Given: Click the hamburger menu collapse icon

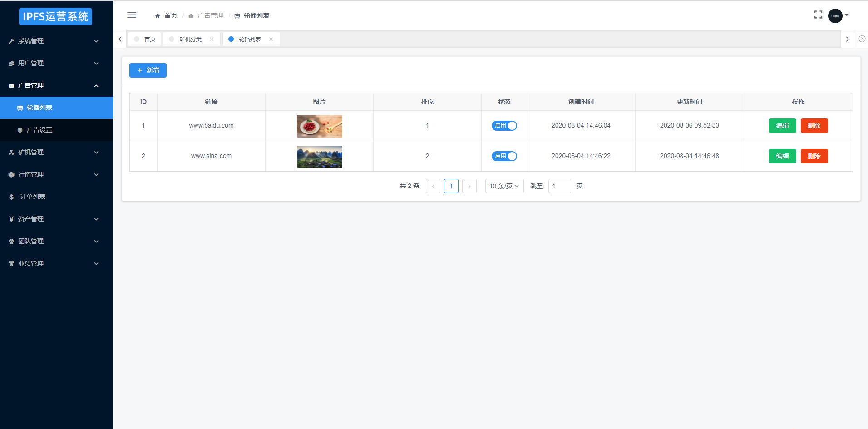Looking at the screenshot, I should 132,15.
